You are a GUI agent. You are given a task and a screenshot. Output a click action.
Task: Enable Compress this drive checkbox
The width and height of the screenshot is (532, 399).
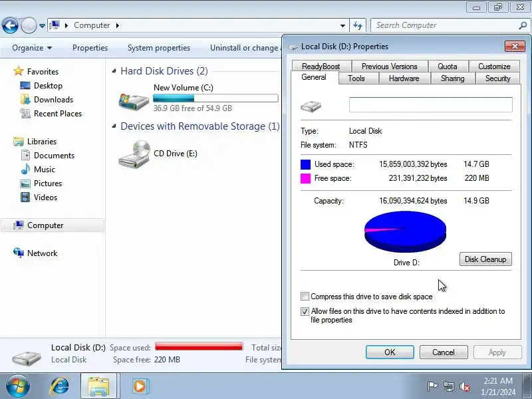click(x=305, y=296)
